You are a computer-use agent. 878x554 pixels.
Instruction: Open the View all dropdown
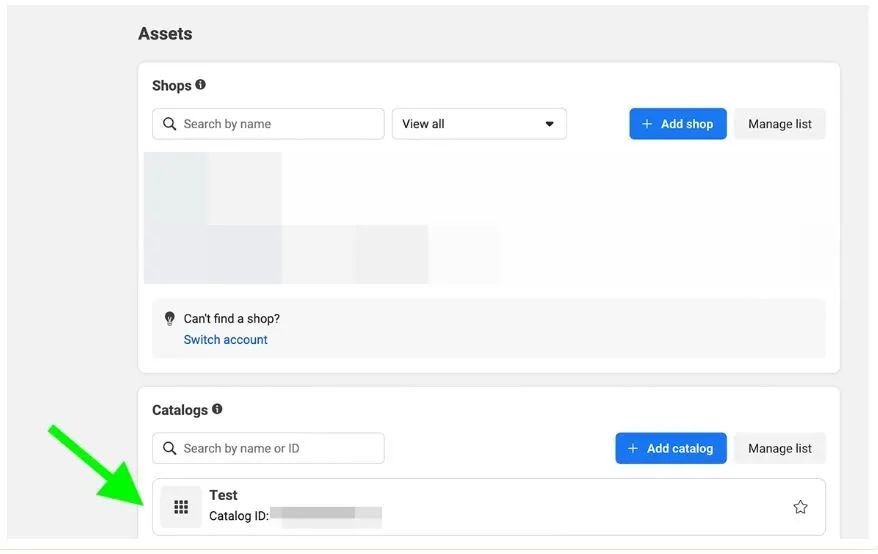[x=478, y=124]
